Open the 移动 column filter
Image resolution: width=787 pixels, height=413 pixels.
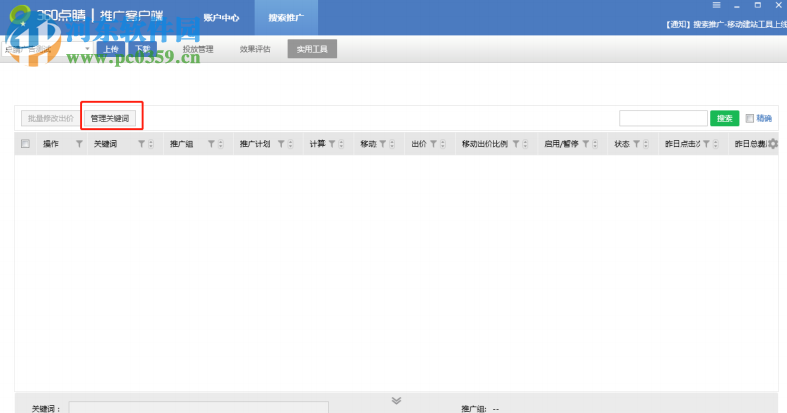click(383, 144)
